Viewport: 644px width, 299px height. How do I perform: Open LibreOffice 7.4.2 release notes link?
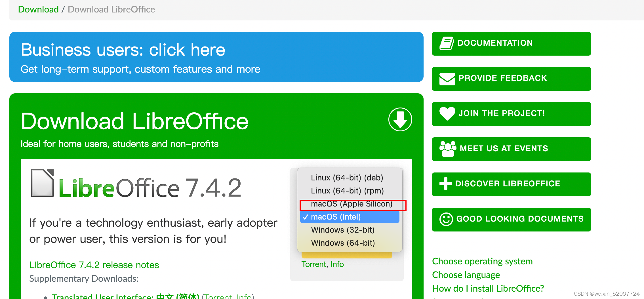94,265
